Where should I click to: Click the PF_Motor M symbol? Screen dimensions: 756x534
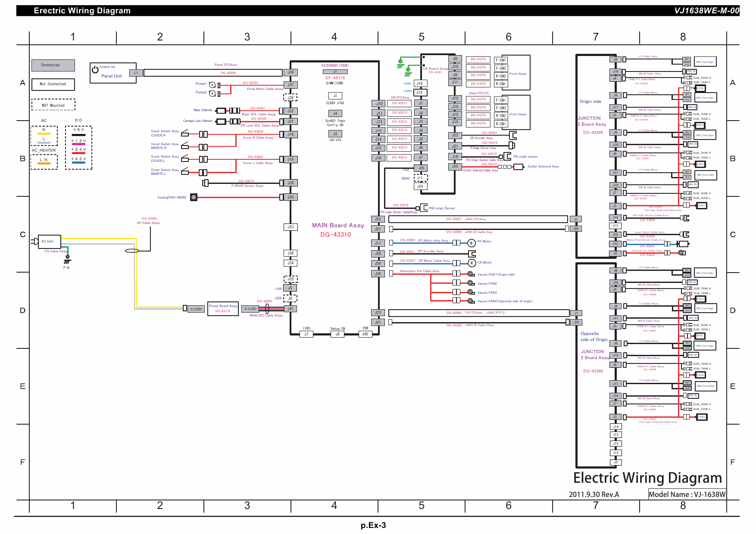[x=472, y=243]
